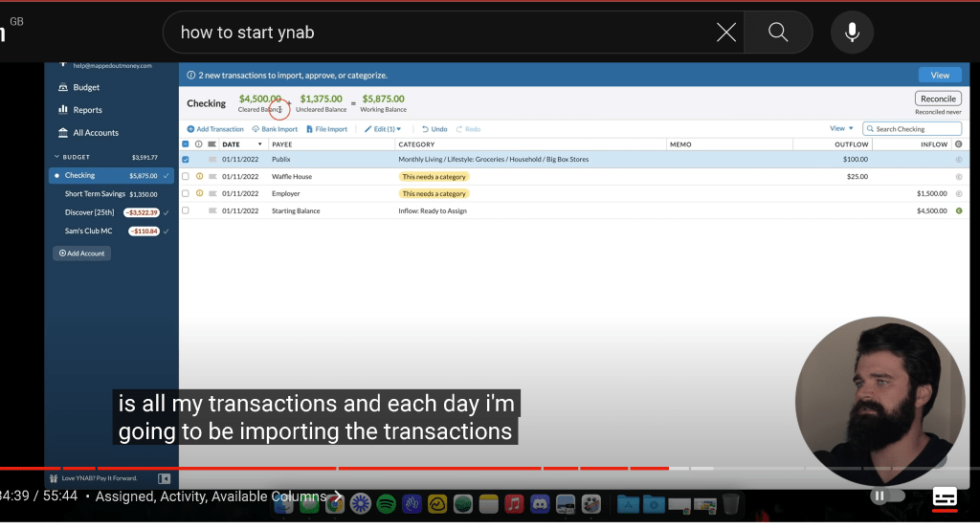The width and height of the screenshot is (980, 529).
Task: Select the Sam's Club MC account
Action: pos(111,231)
